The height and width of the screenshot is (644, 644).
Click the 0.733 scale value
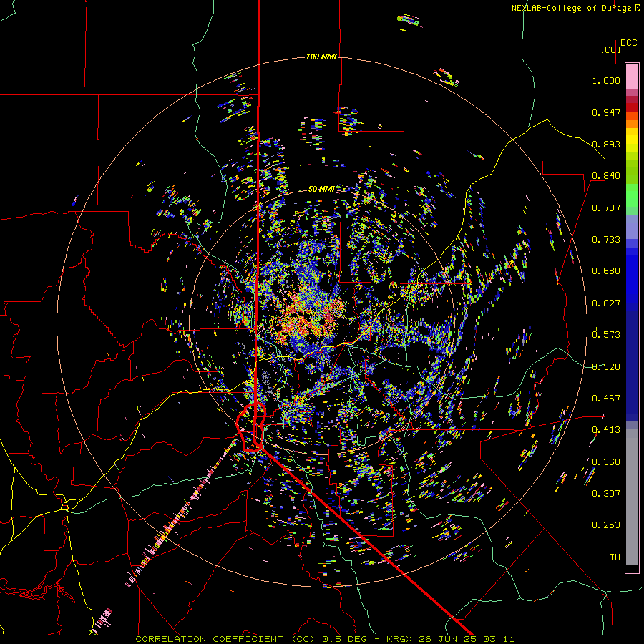[x=606, y=240]
